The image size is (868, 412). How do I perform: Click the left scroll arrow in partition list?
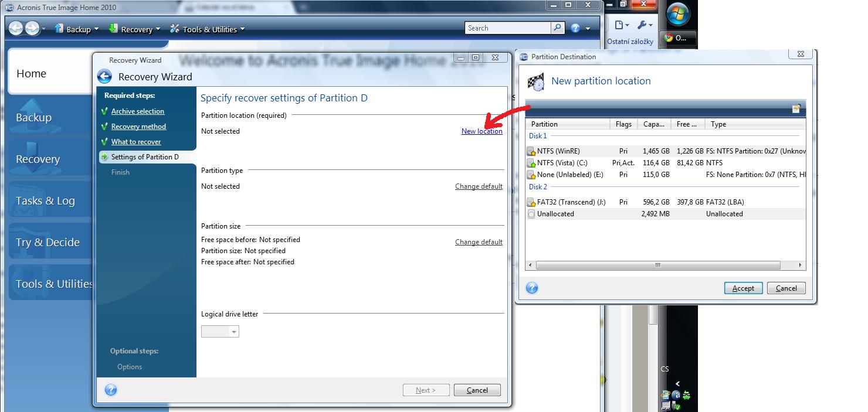531,265
